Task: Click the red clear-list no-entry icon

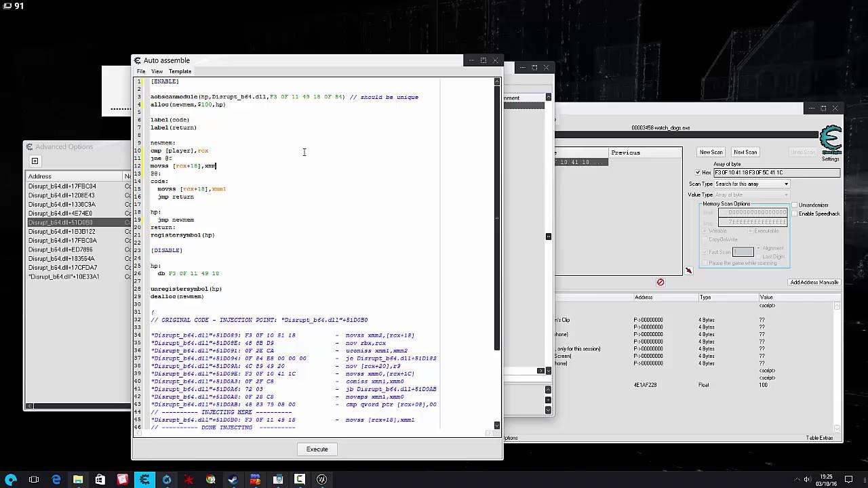Action: click(660, 282)
